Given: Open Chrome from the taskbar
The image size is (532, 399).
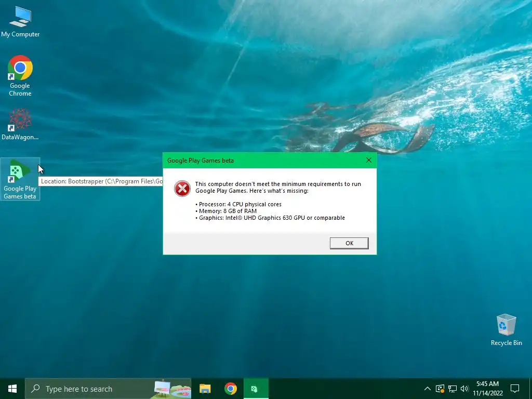Looking at the screenshot, I should 230,389.
